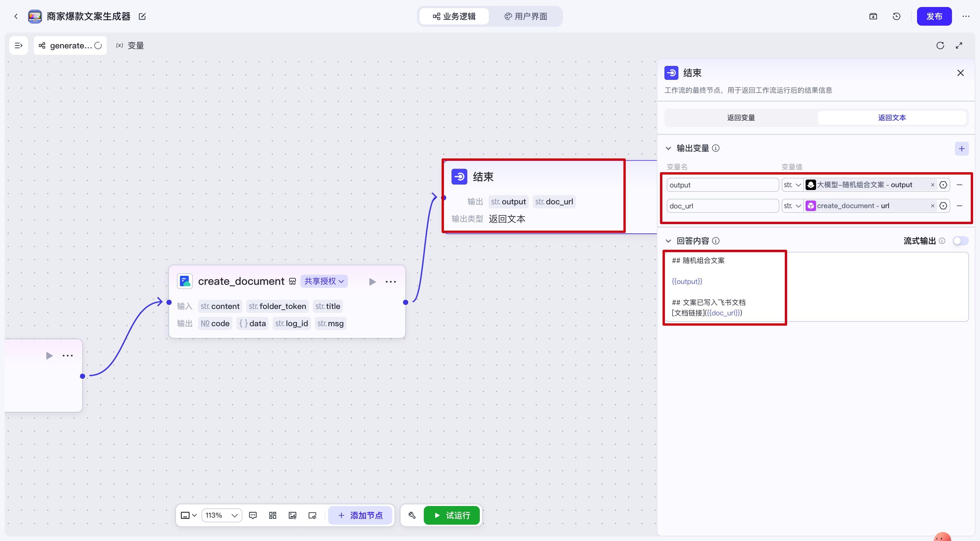
Task: Click the doc_url variable name field
Action: (x=722, y=206)
